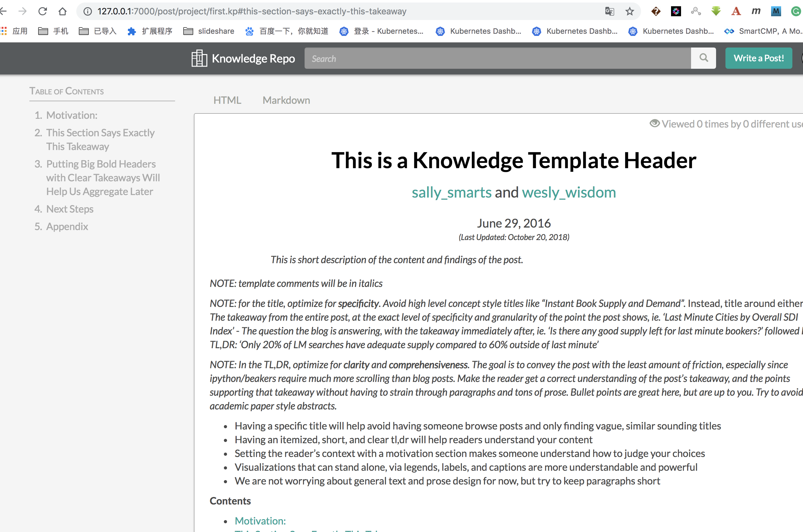
Task: Click the Motivation link under Contents
Action: pyautogui.click(x=260, y=521)
